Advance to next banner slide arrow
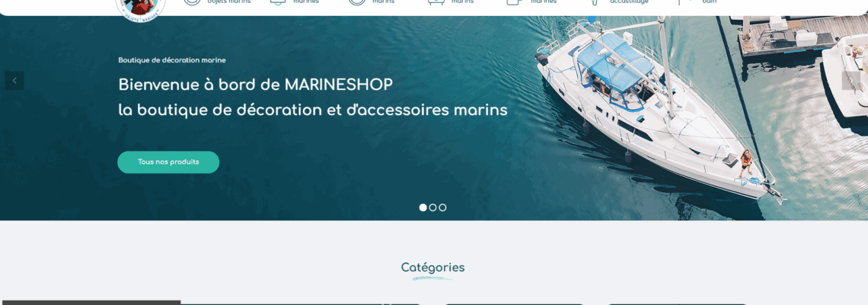Screen dimensions: 868x305 [850, 80]
